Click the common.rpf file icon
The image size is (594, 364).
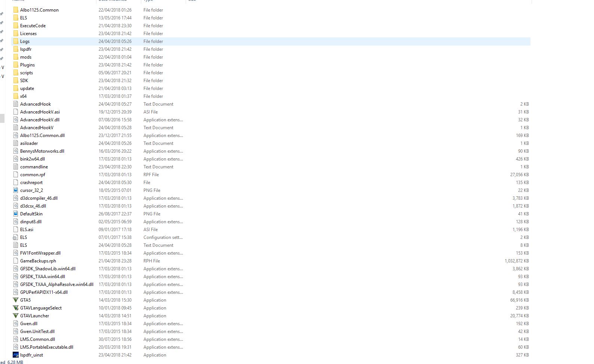tap(16, 174)
